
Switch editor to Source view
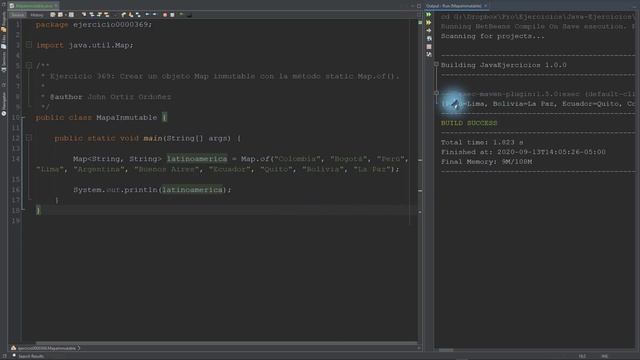pyautogui.click(x=18, y=15)
